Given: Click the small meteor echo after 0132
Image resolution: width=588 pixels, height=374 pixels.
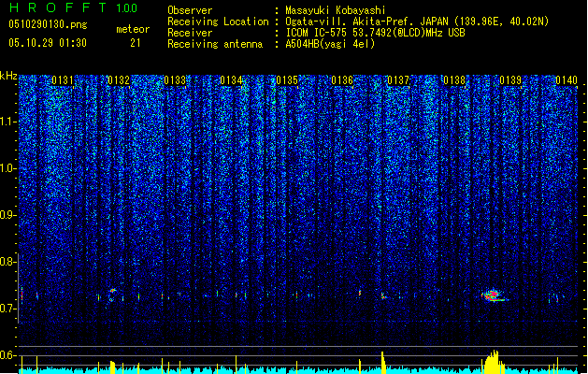Looking at the screenshot, I should pos(112,291).
